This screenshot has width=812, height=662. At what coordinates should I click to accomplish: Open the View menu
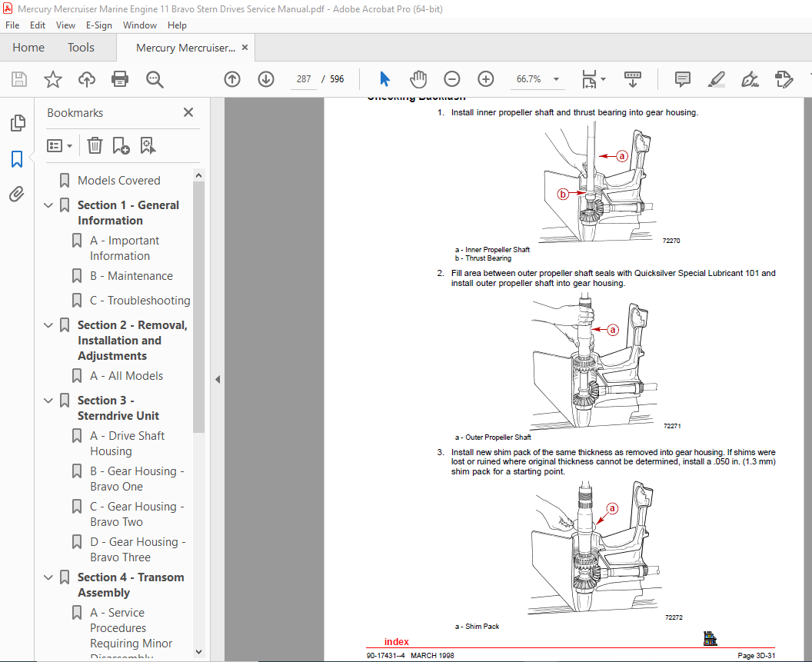pyautogui.click(x=65, y=25)
